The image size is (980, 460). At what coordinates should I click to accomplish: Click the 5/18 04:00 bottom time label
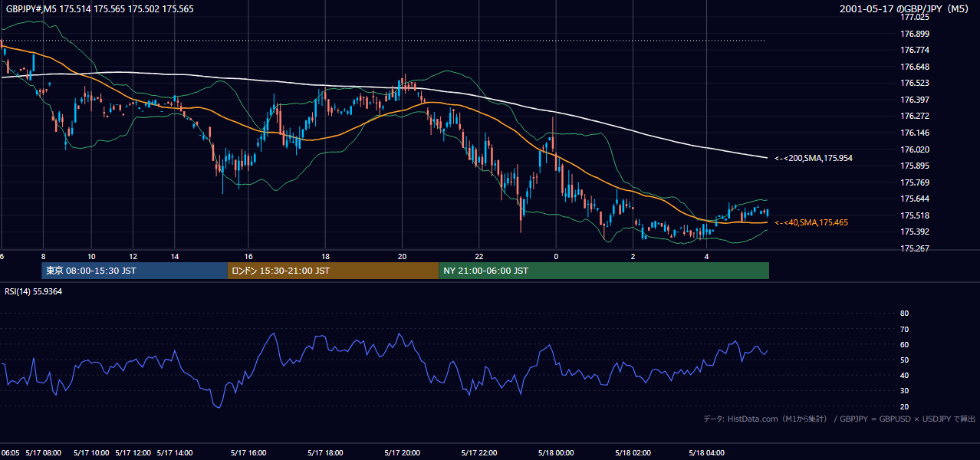707,453
